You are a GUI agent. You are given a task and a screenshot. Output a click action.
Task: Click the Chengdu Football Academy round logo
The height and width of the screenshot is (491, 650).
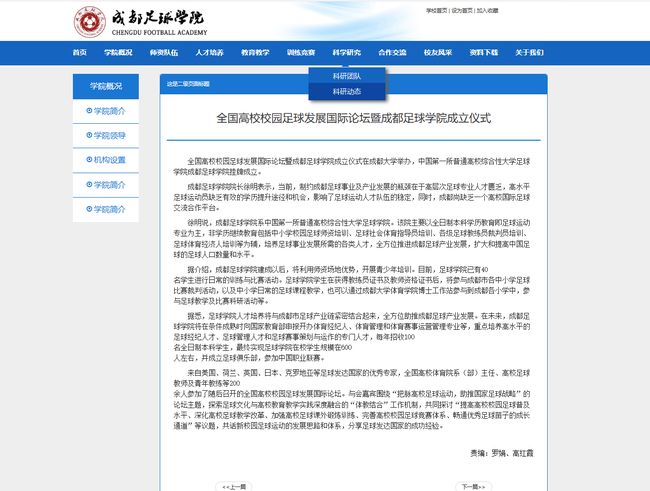[89, 22]
